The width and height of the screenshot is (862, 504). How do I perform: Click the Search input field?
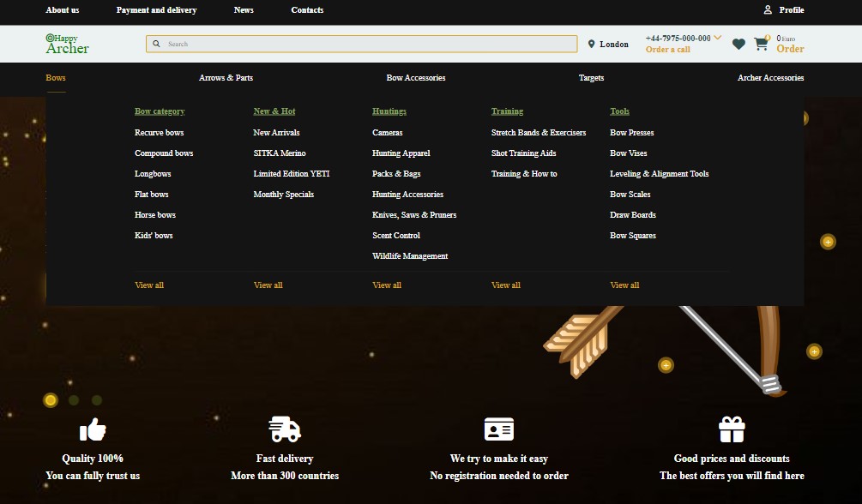361,44
